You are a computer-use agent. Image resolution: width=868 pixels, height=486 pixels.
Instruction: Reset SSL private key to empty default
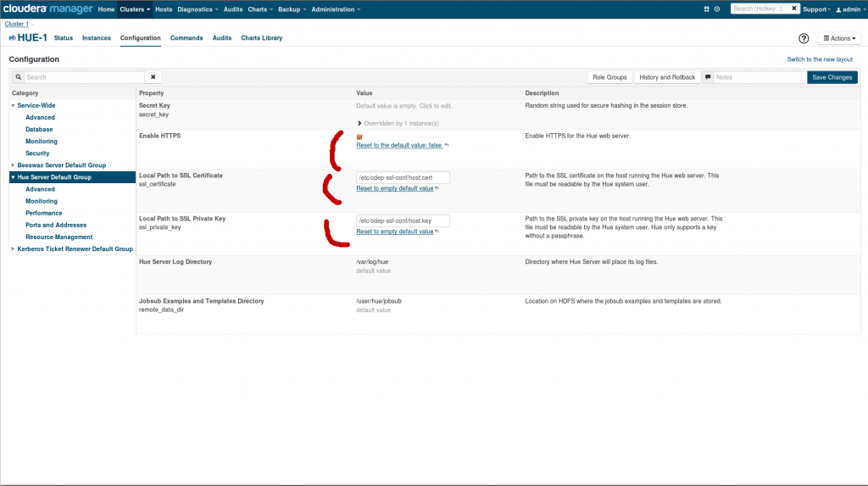pos(395,232)
